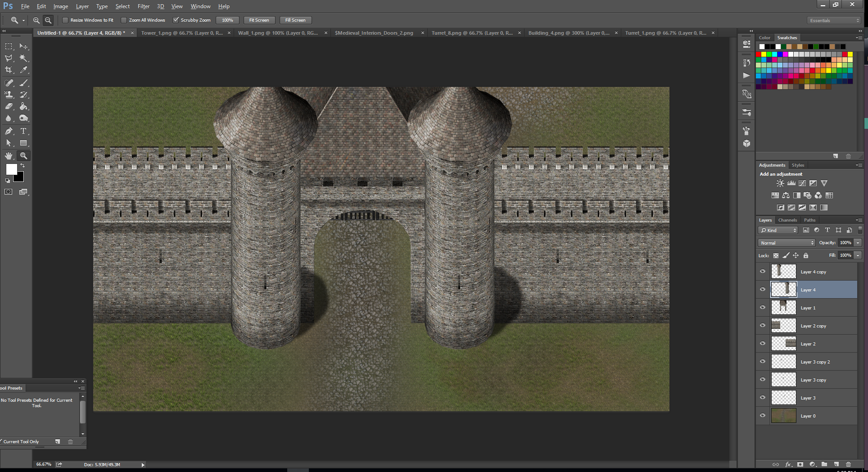Open the Essentials workspace dropdown

pyautogui.click(x=834, y=20)
